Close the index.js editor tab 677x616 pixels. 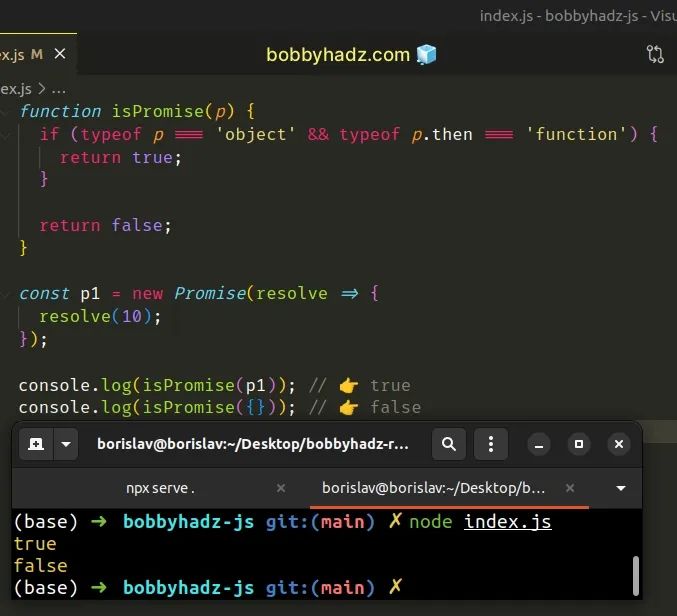coord(60,54)
